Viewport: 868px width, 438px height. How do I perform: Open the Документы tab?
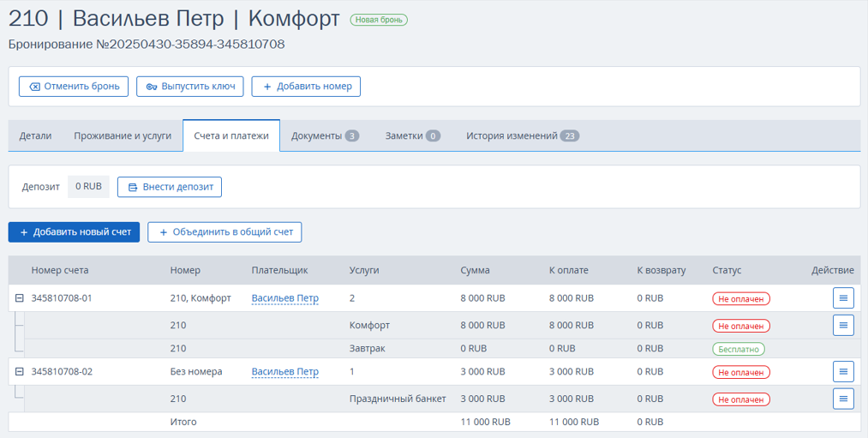coord(325,135)
